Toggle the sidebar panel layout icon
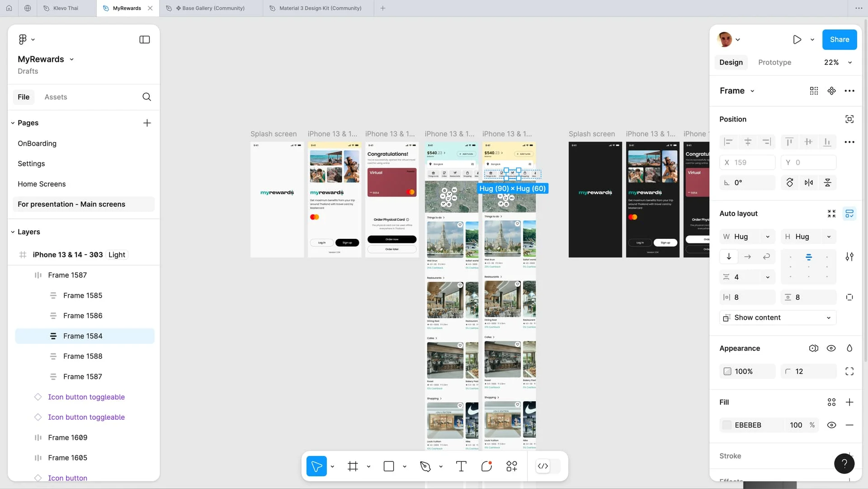The image size is (868, 489). (145, 40)
